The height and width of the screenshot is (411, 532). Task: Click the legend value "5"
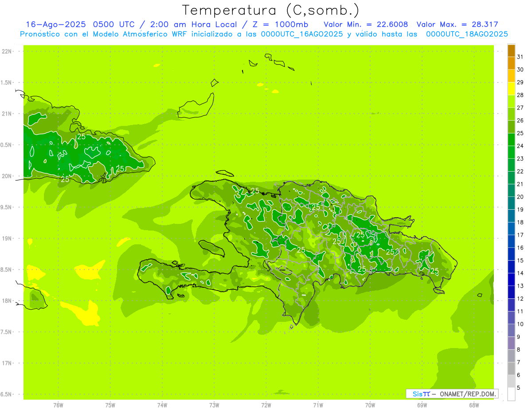[519, 388]
